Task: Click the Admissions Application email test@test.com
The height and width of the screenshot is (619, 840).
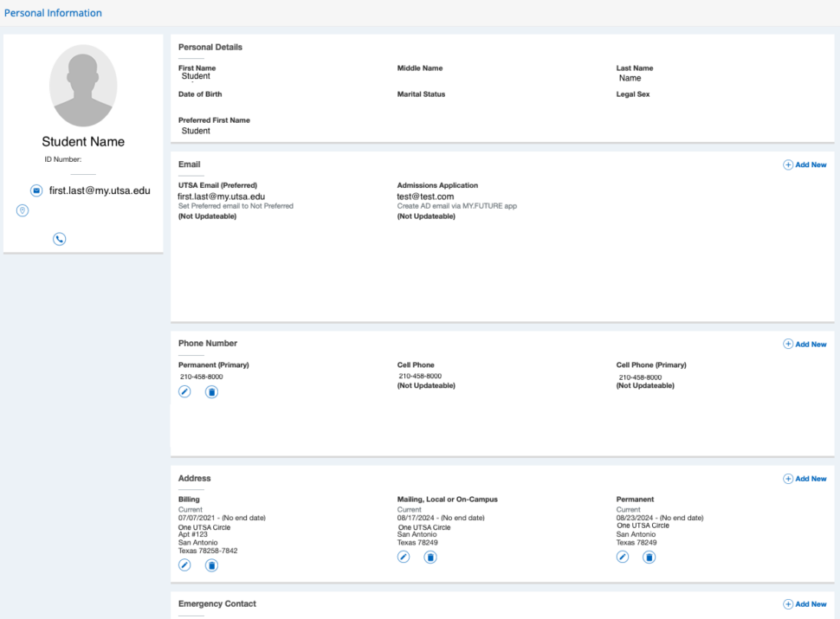Action: (425, 197)
